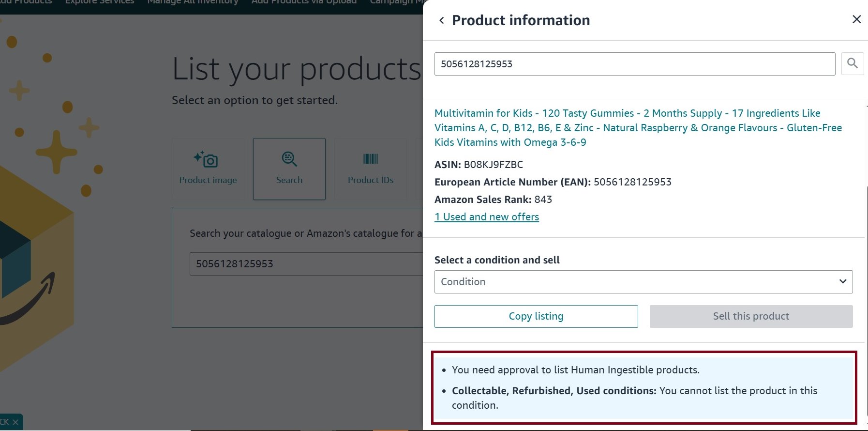Go back using the Product information chevron
The width and height of the screenshot is (868, 431).
coord(441,20)
